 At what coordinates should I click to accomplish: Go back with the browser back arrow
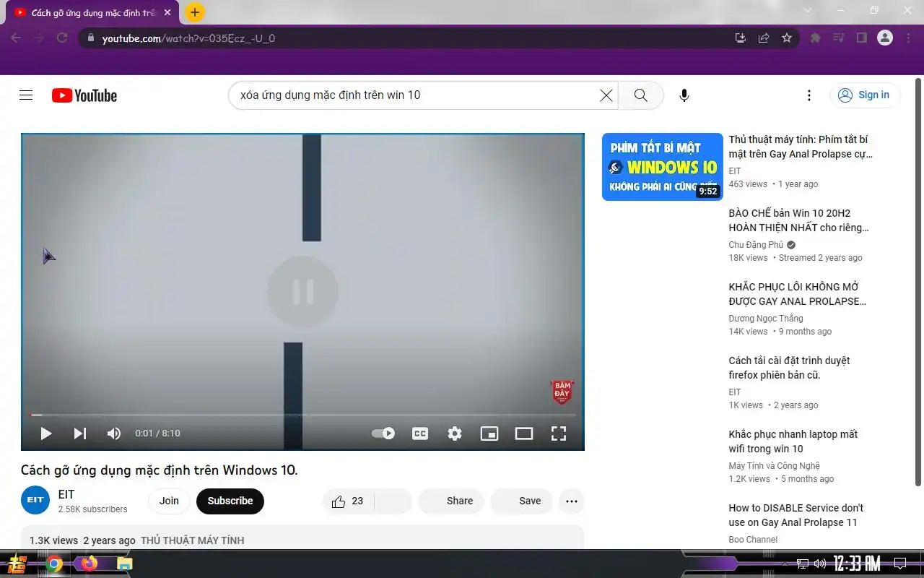[16, 38]
